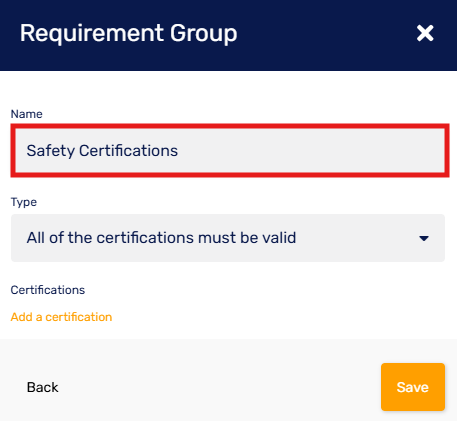Viewport: 457px width, 421px height.
Task: Click the Back text button in footer
Action: (x=43, y=387)
